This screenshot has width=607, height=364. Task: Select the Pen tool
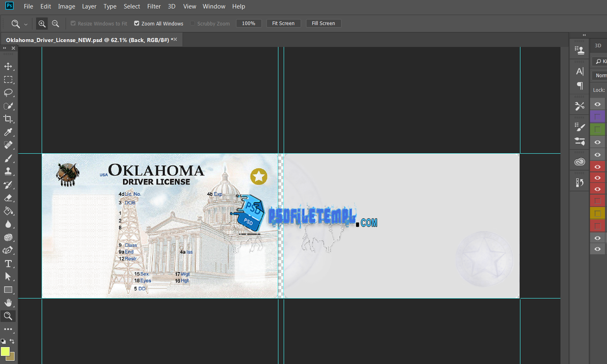point(8,250)
